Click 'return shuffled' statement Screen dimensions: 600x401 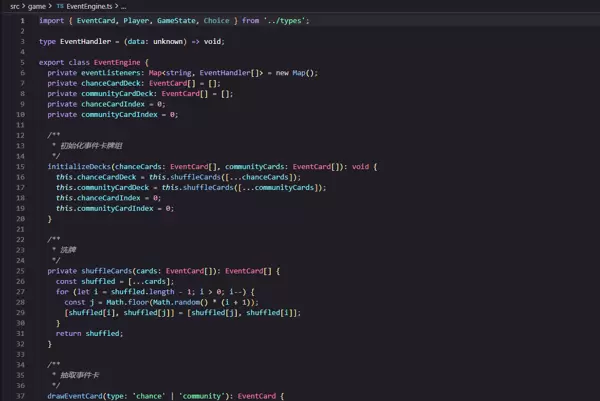click(90, 333)
